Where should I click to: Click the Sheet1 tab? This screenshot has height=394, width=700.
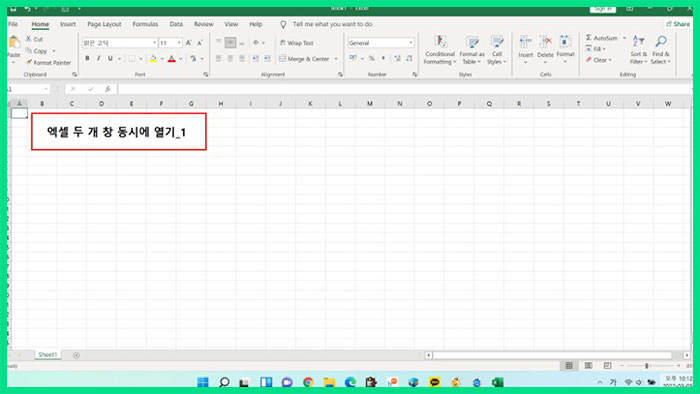pyautogui.click(x=48, y=355)
